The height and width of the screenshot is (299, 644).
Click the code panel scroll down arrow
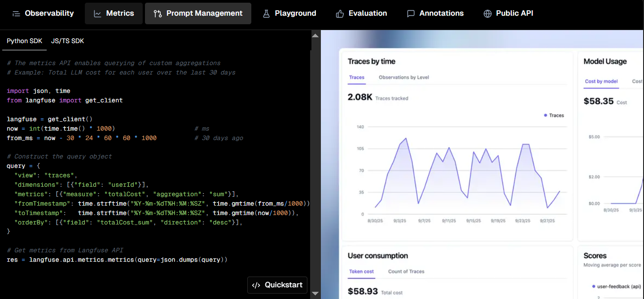click(x=315, y=293)
